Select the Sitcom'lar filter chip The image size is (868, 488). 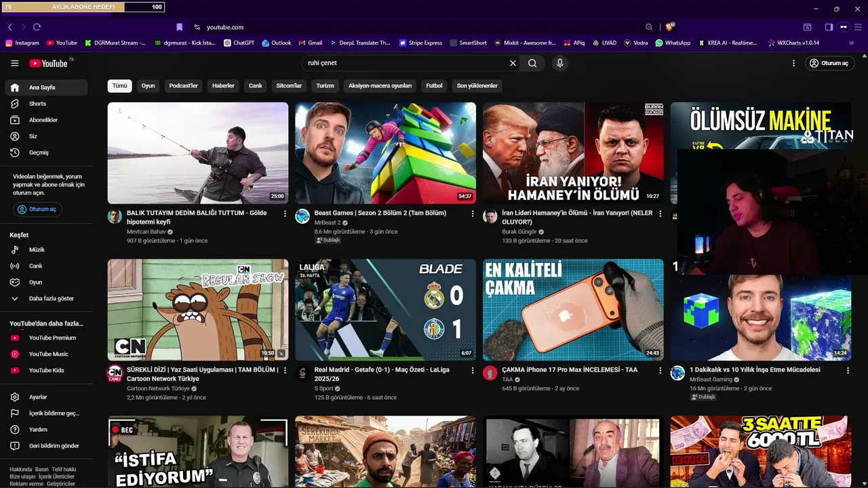tap(289, 86)
